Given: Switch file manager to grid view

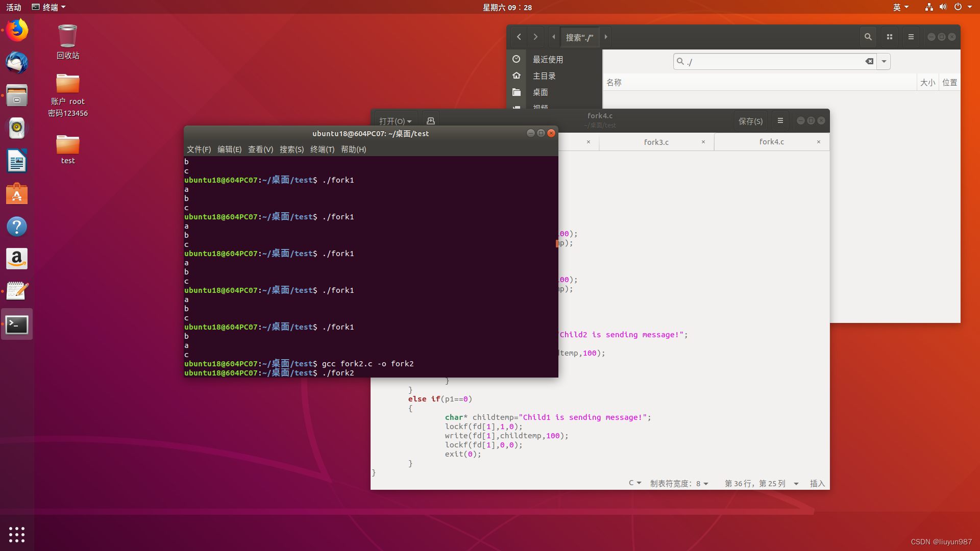Looking at the screenshot, I should click(889, 37).
